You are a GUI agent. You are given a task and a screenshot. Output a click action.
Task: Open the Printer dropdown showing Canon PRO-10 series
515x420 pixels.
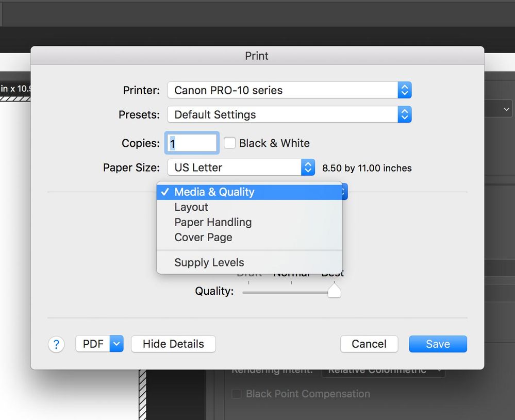289,90
